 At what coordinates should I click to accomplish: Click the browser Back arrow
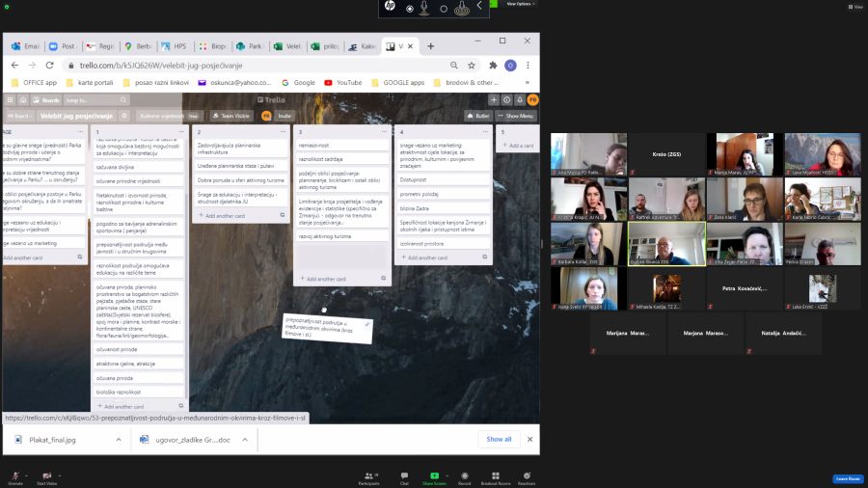[x=14, y=66]
